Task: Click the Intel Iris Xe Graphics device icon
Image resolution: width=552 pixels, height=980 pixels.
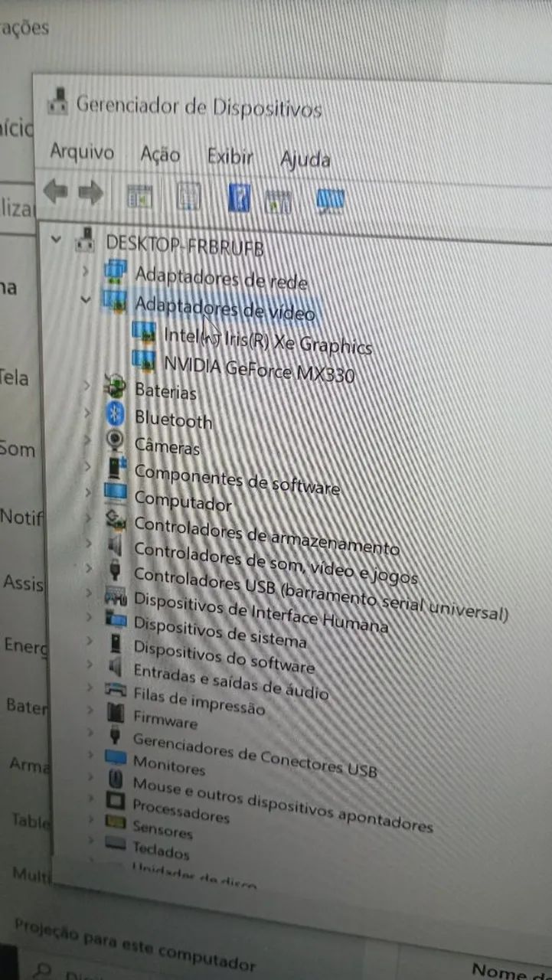Action: point(144,332)
